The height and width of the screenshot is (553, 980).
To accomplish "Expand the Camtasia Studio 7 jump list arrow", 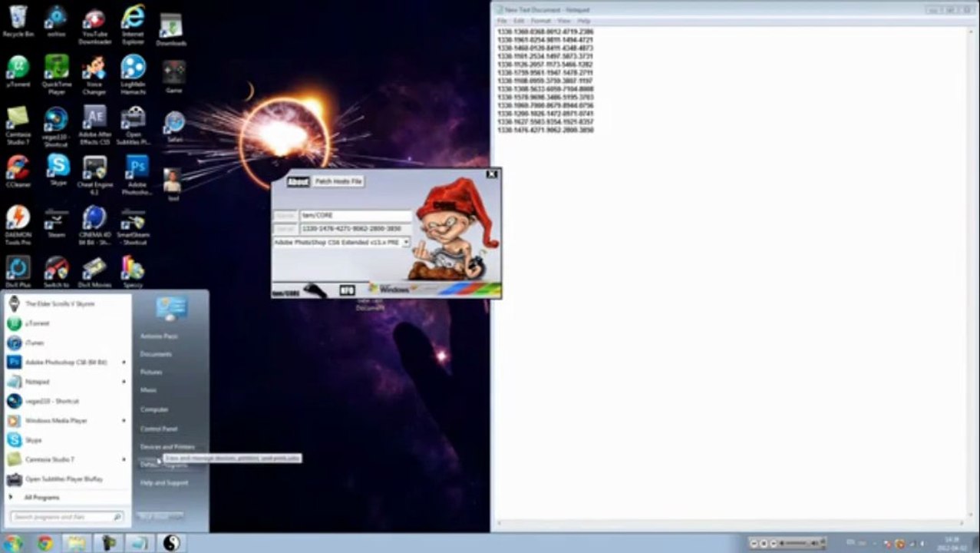I will coord(124,459).
